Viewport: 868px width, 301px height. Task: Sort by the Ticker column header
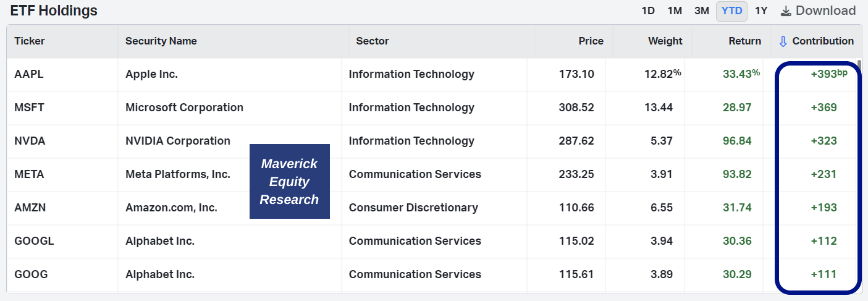[30, 41]
